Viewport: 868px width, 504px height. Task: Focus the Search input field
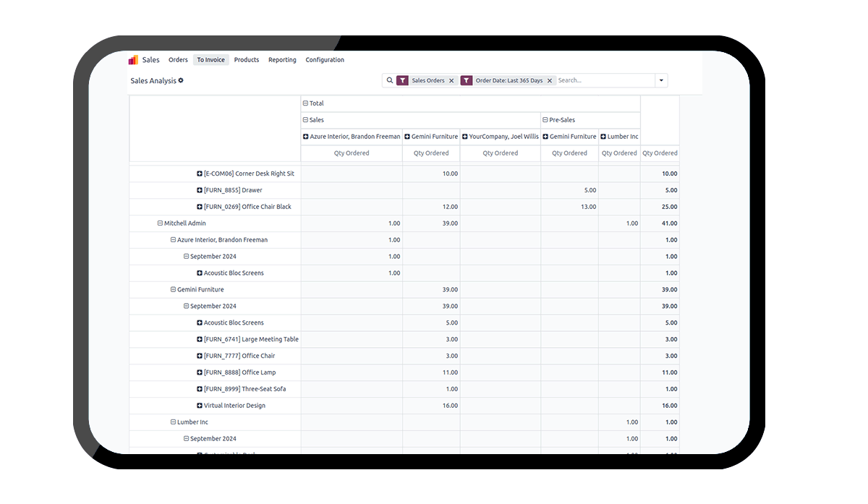(x=605, y=81)
